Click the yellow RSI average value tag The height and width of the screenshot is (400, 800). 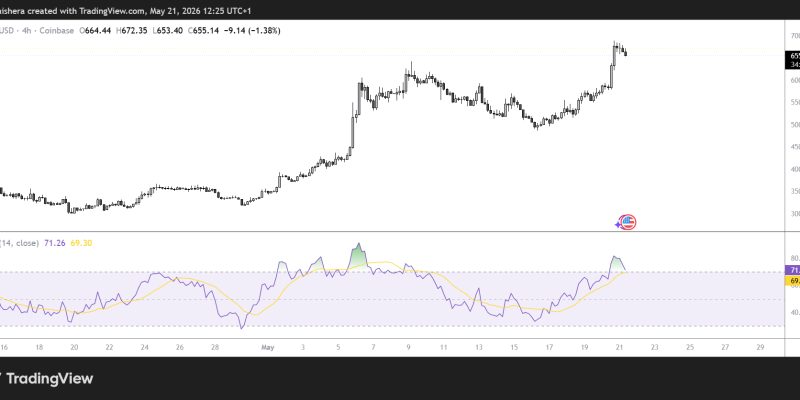[792, 281]
